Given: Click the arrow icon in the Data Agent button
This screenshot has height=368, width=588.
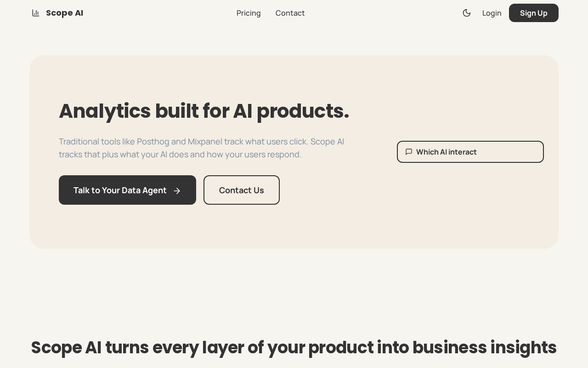Looking at the screenshot, I should coord(177,190).
